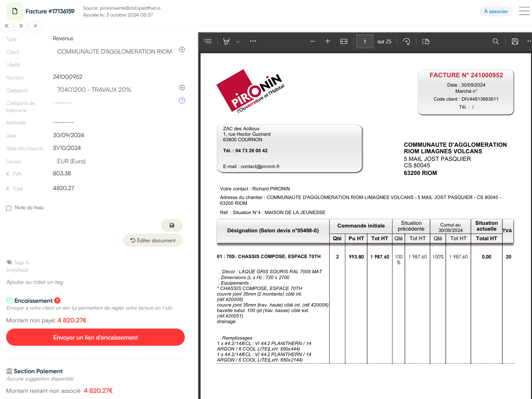Click the PDF page number field
Screen dimensions: 532x399
pyautogui.click(x=365, y=41)
